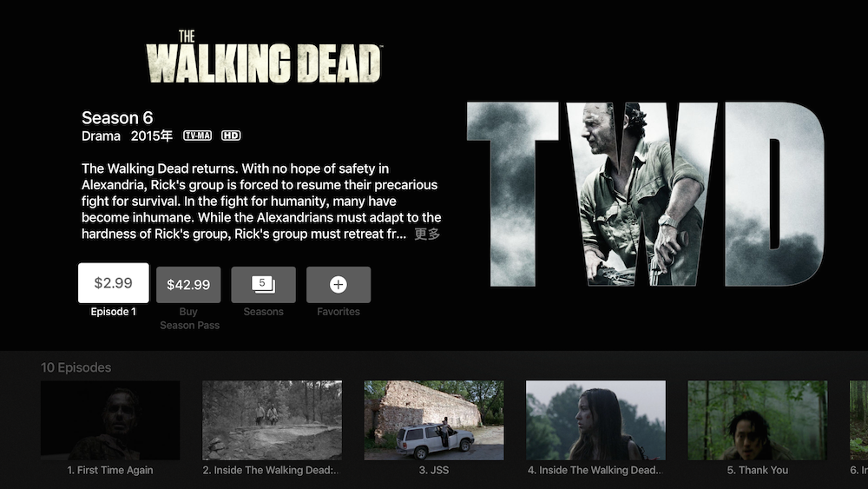Click The Walking Dead title logo
868x489 pixels.
[264, 57]
